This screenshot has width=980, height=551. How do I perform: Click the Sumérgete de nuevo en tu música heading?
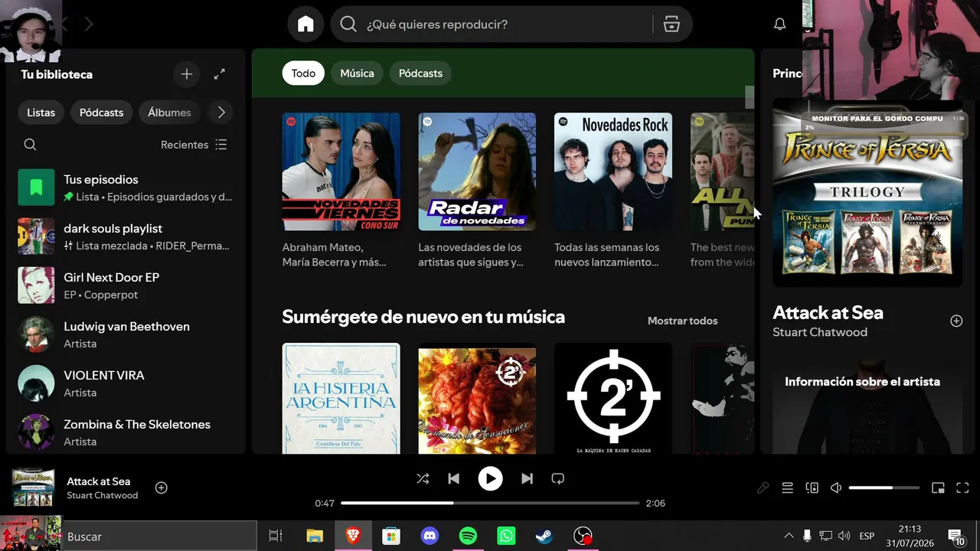point(423,317)
